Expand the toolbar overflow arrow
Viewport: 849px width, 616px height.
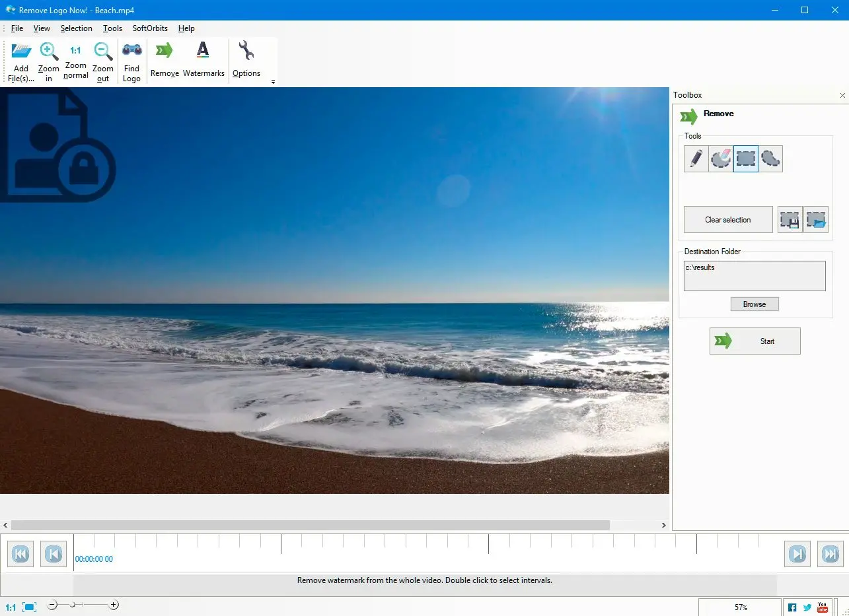point(273,82)
